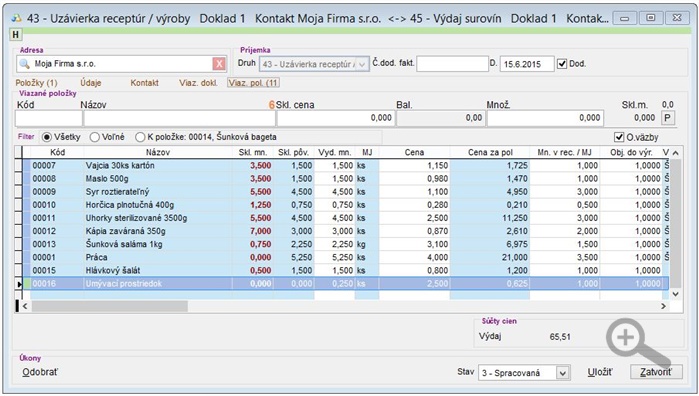Click the table's scroll up arrow
The image size is (699, 396).
(x=675, y=153)
